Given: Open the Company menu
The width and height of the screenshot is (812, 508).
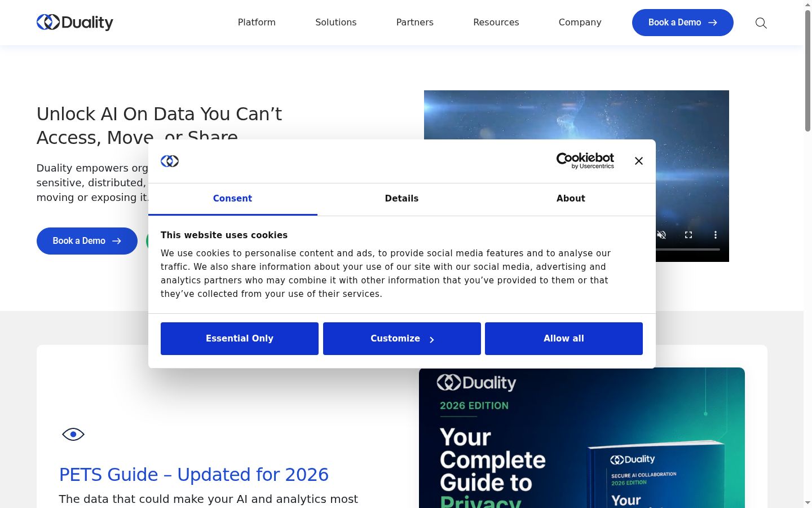Looking at the screenshot, I should 580,22.
